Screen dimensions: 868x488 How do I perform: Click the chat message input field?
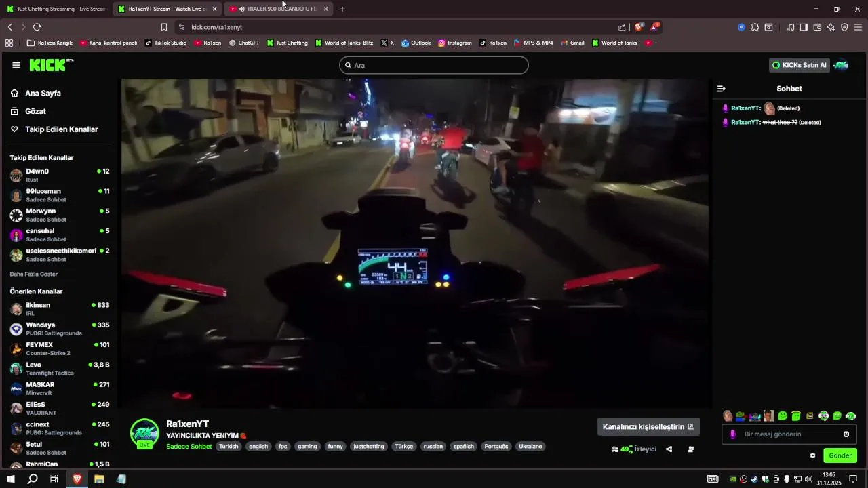pyautogui.click(x=789, y=434)
